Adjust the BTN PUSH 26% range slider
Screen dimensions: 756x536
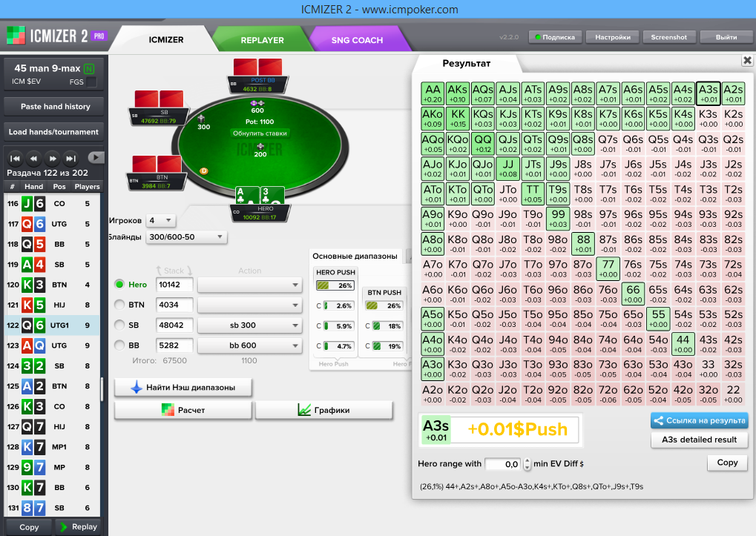point(384,305)
